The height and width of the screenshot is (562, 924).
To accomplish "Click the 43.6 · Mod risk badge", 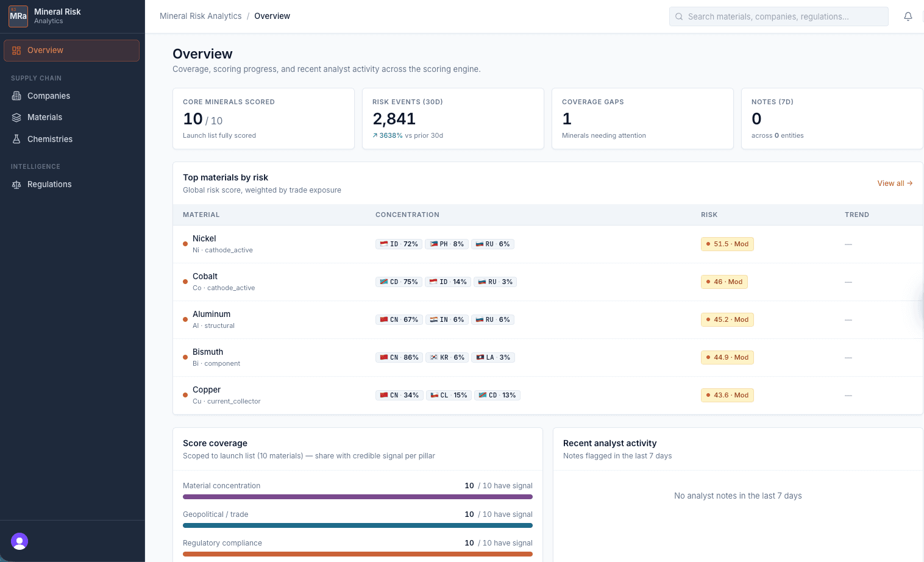I will pyautogui.click(x=727, y=395).
